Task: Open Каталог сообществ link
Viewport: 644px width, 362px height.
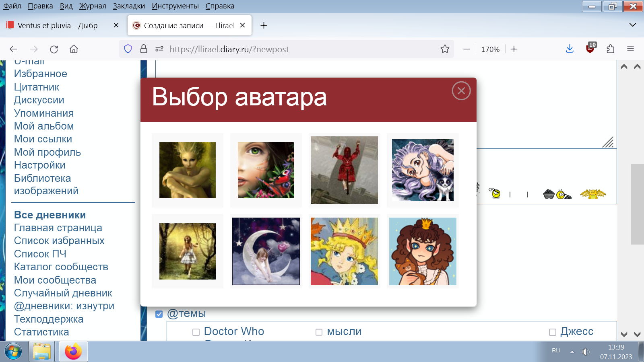Action: point(61,267)
